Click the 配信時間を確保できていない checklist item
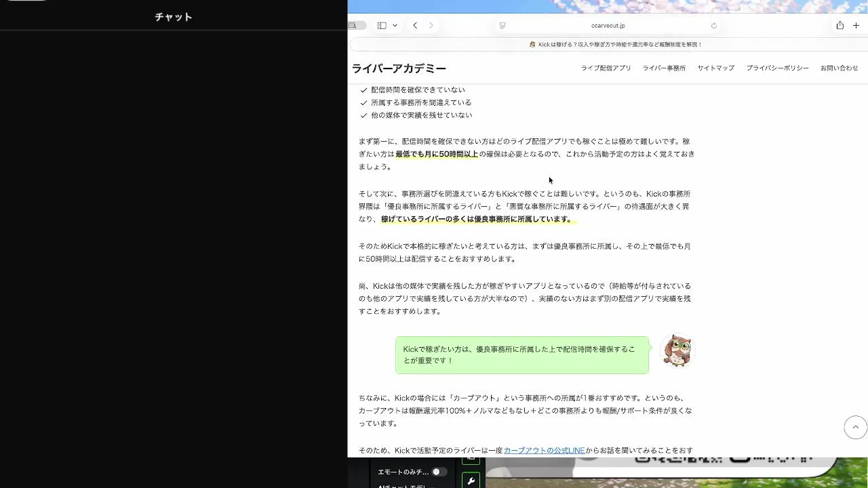Image resolution: width=868 pixels, height=488 pixels. (x=418, y=90)
